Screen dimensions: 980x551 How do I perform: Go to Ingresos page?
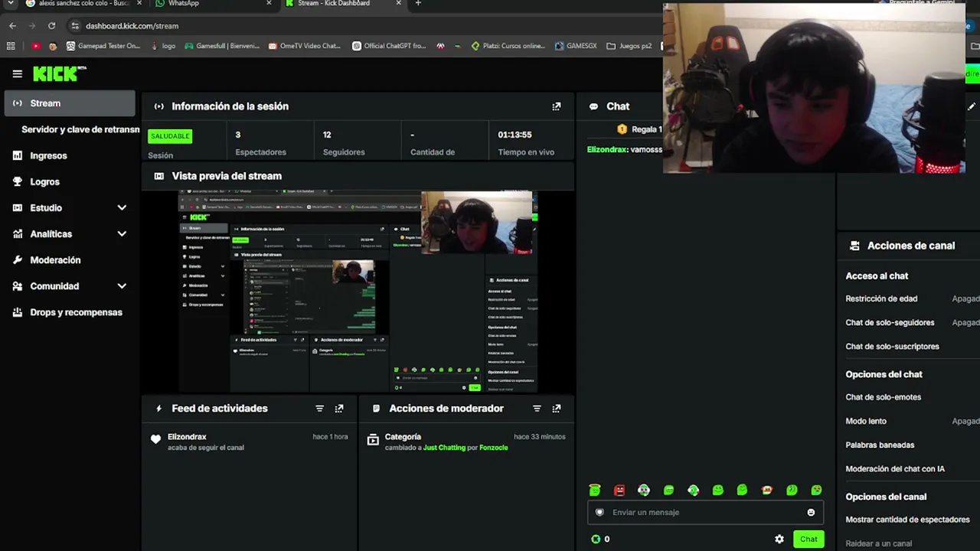point(48,155)
